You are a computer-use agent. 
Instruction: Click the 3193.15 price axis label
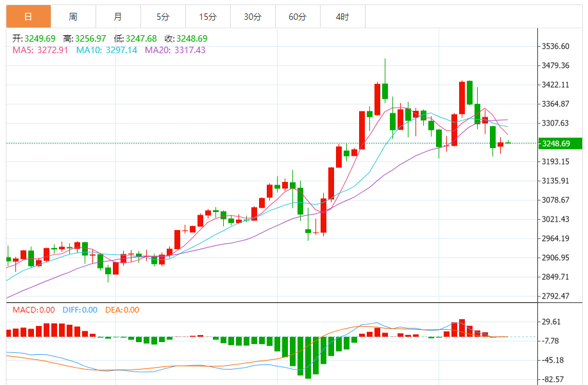[555, 161]
